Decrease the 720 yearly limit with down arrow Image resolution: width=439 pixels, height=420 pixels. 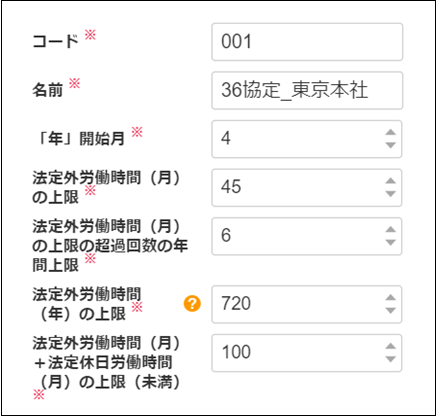pyautogui.click(x=390, y=310)
